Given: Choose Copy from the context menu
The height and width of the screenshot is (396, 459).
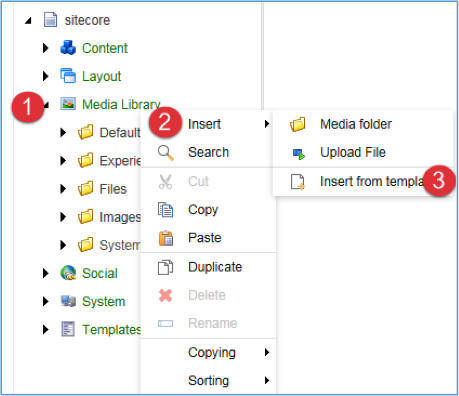Looking at the screenshot, I should click(208, 210).
